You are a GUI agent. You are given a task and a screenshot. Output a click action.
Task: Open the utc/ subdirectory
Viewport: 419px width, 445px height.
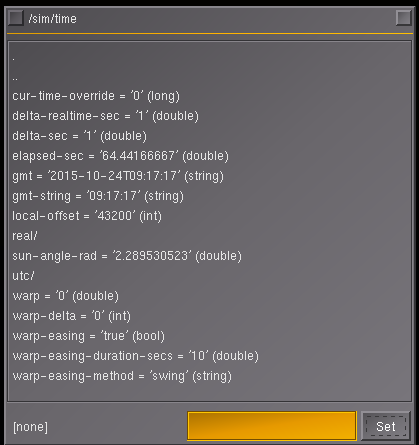(23, 276)
